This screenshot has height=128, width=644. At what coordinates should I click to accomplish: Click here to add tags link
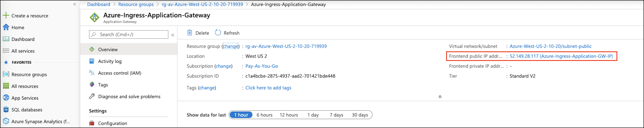coord(268,88)
